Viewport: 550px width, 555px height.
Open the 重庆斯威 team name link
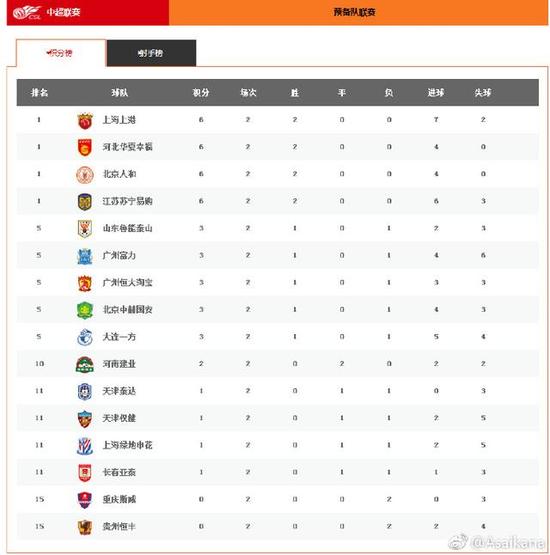(119, 499)
